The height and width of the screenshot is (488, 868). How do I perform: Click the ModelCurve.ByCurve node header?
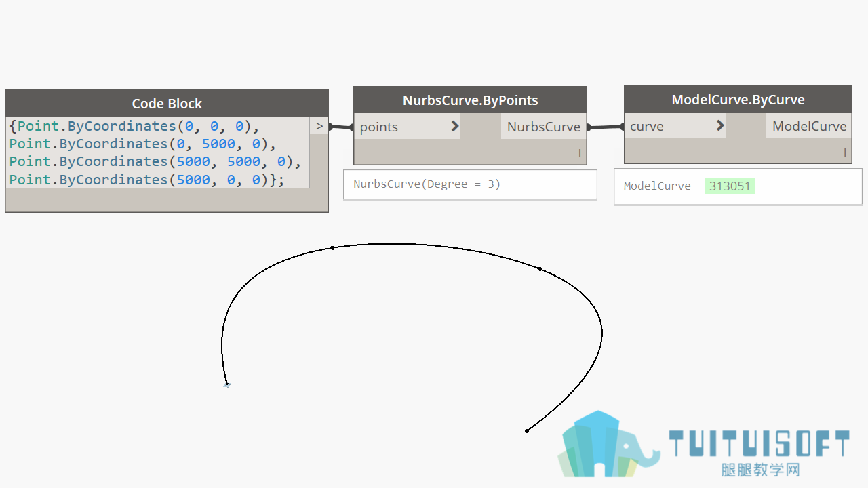pyautogui.click(x=738, y=100)
